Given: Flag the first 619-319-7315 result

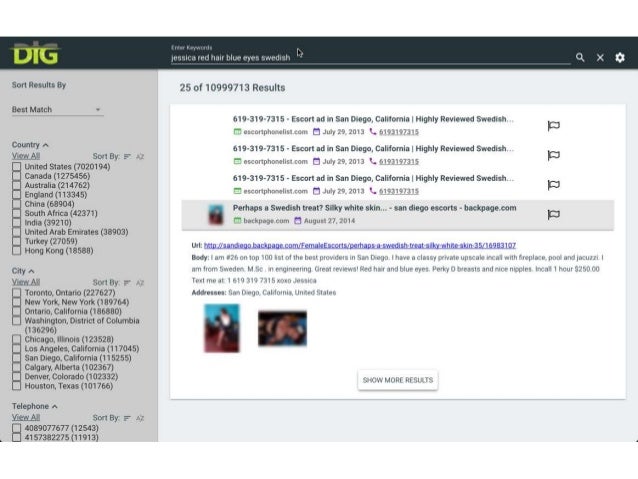Looking at the screenshot, I should click(x=554, y=125).
